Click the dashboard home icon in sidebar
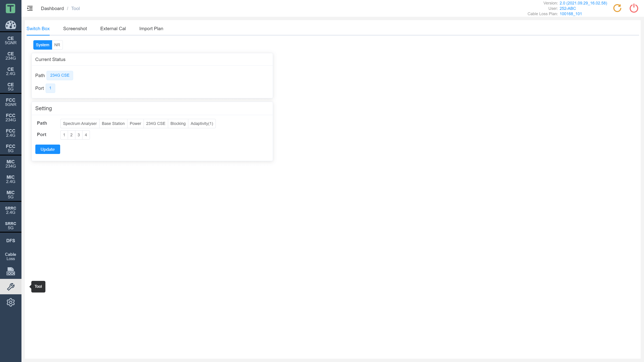 coord(11,25)
